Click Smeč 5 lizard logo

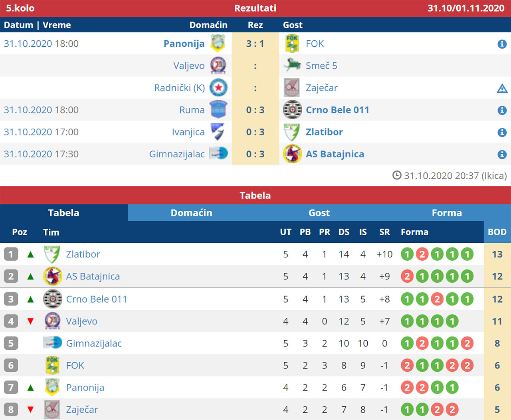click(x=292, y=64)
